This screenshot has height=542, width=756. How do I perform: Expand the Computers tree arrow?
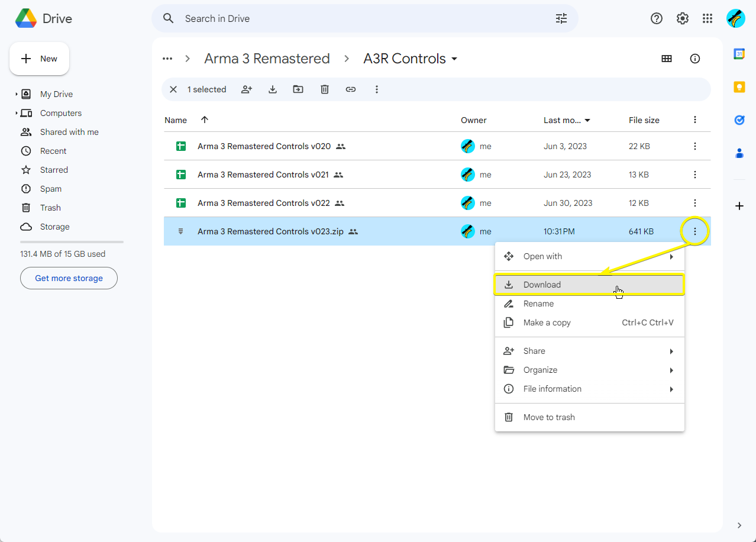(17, 113)
